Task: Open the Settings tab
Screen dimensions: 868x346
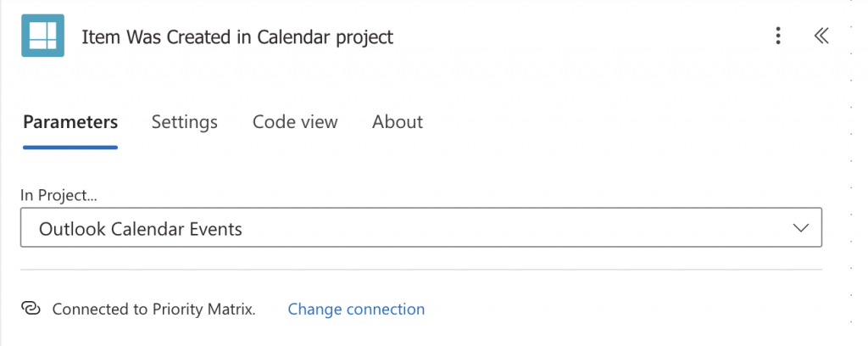Action: [185, 122]
